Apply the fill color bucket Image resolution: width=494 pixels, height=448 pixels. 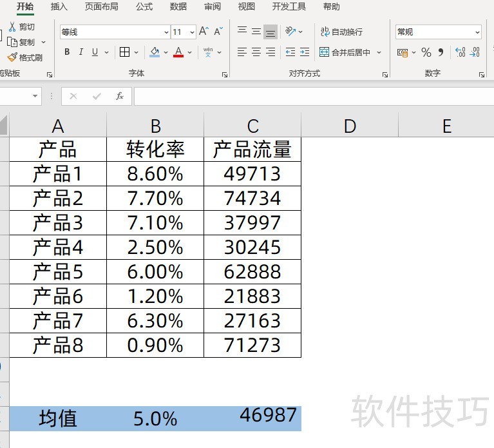click(155, 52)
